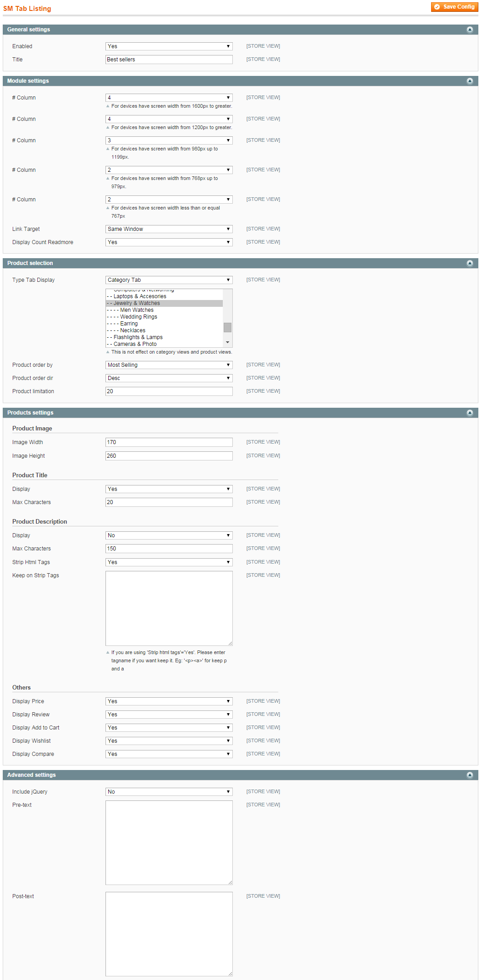
Task: Open the Display Compare dropdown
Action: [x=169, y=754]
